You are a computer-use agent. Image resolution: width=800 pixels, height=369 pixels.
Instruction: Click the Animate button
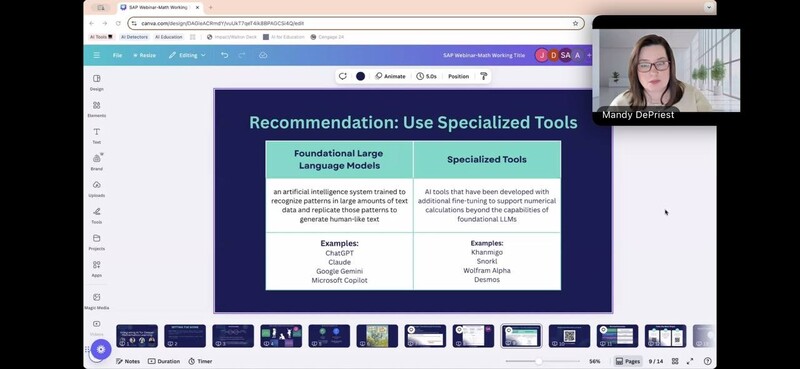click(390, 76)
